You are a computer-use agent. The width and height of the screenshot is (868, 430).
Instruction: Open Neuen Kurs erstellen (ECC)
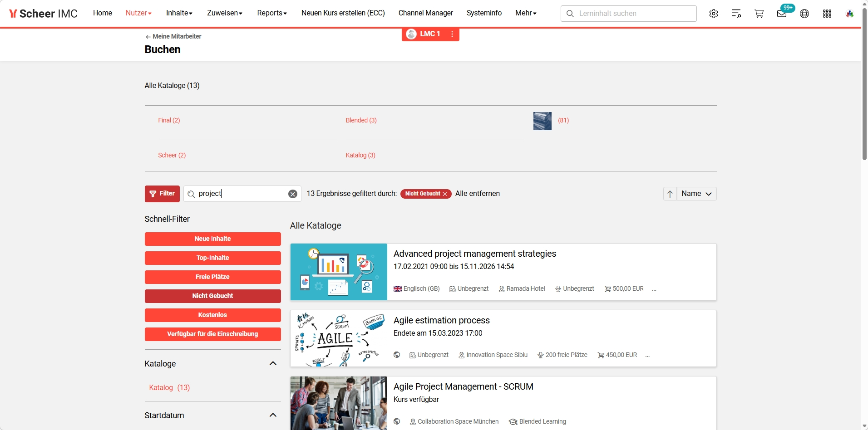point(343,13)
